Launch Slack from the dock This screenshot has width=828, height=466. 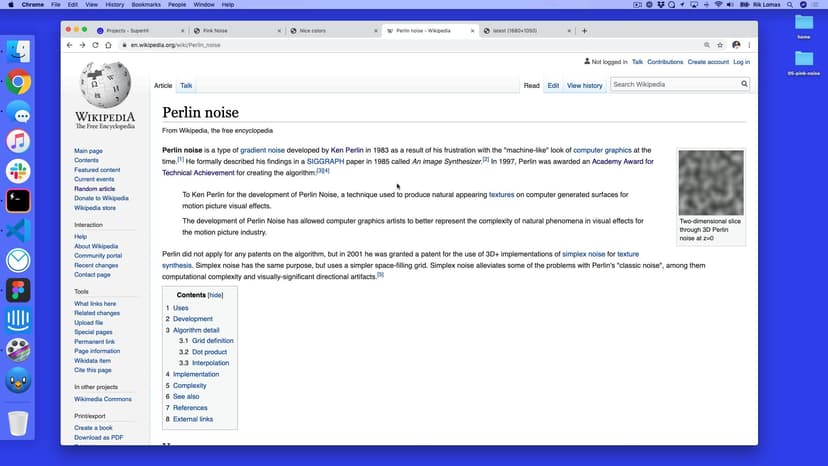[x=18, y=171]
